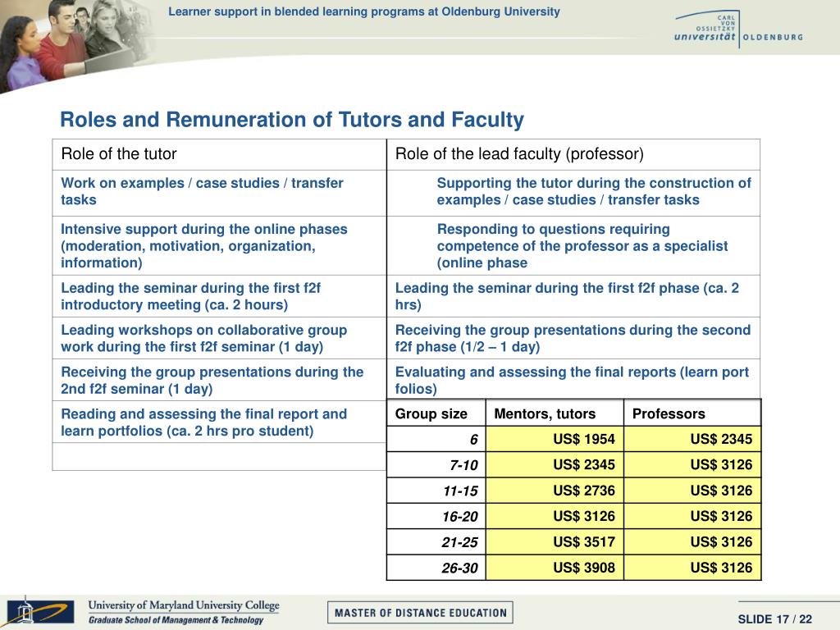
Task: Click professors US$ 3126 cell in 26-30 row
Action: coord(692,568)
